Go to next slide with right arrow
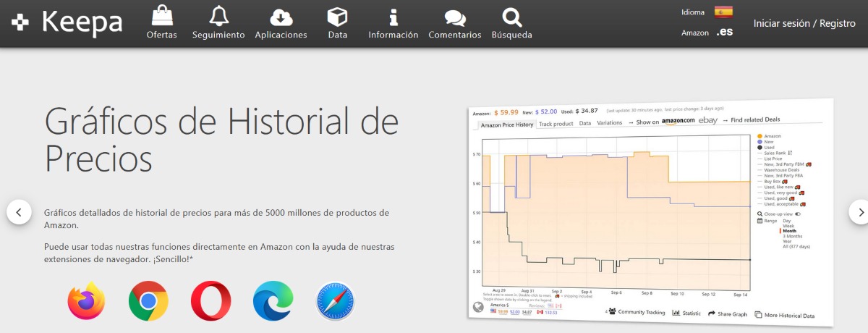868x333 pixels. click(x=861, y=212)
